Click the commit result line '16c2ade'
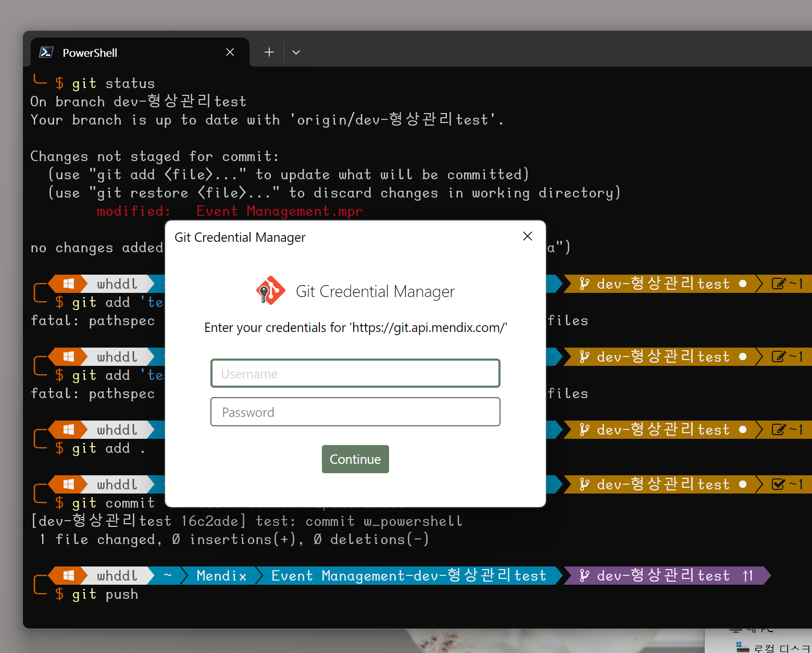812x653 pixels. [x=247, y=521]
